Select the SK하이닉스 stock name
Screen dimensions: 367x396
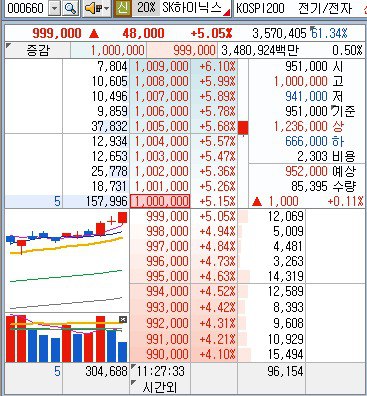[x=192, y=8]
